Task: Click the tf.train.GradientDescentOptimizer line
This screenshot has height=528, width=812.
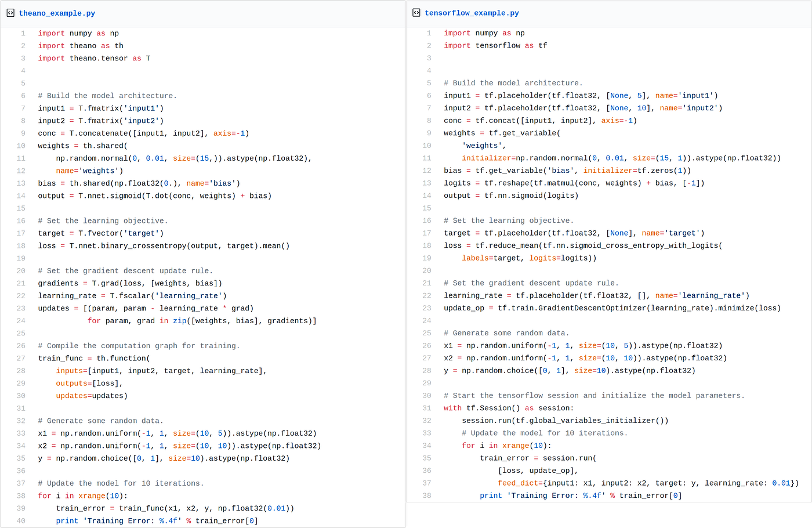Action: click(x=612, y=308)
